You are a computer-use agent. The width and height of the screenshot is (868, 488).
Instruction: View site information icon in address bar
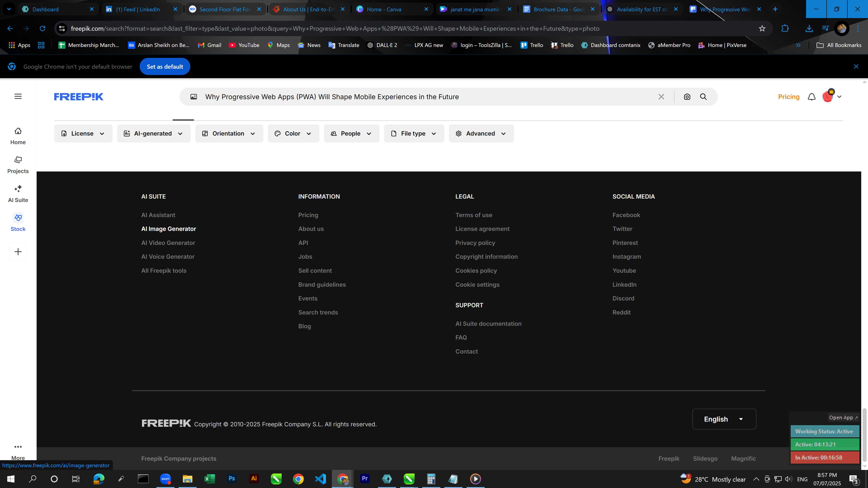62,29
